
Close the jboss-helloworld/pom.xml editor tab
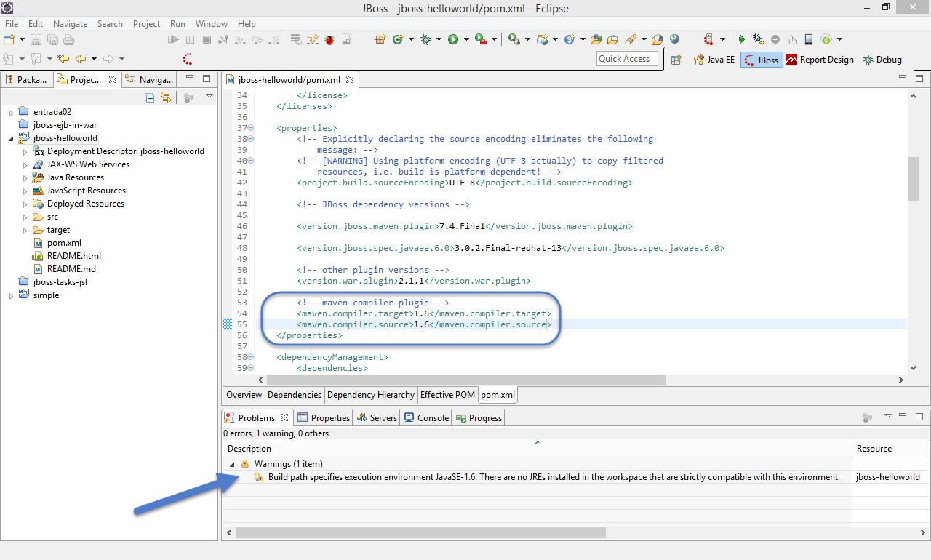(x=349, y=79)
